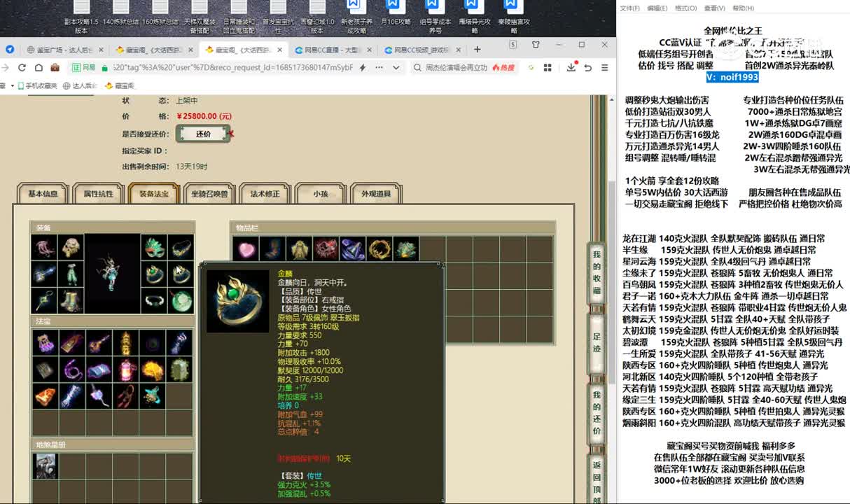Select the green plant inventory item
The image size is (850, 504).
pyautogui.click(x=406, y=249)
